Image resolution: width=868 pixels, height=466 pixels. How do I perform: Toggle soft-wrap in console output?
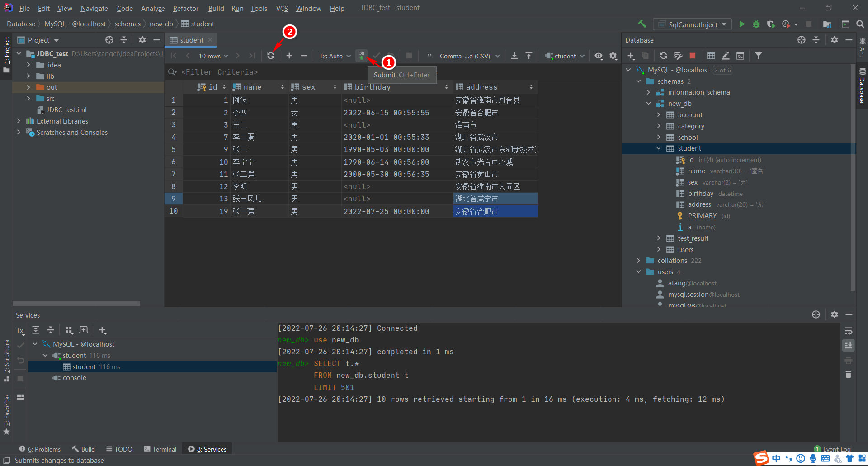(849, 331)
